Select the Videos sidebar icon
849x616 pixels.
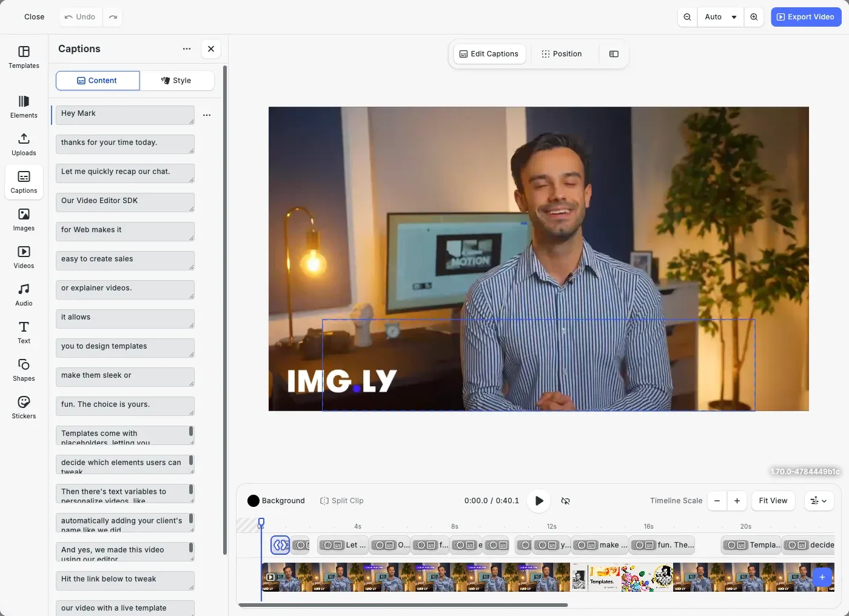point(24,257)
